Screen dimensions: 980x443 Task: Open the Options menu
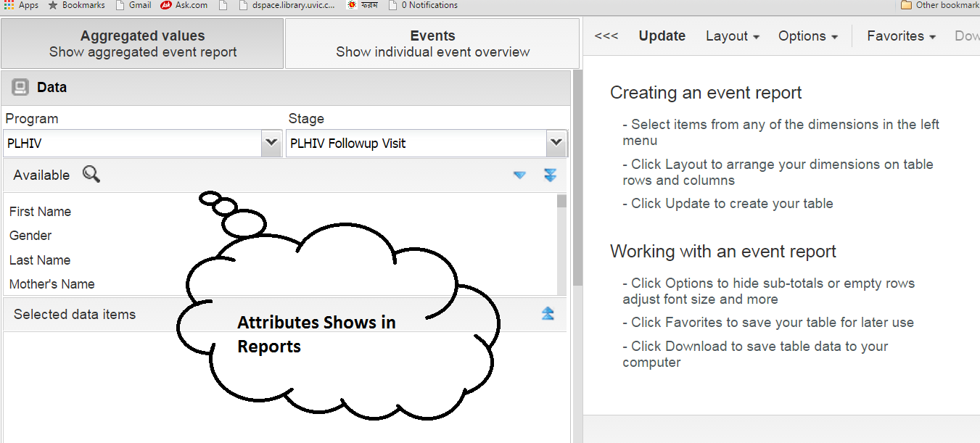[x=808, y=36]
